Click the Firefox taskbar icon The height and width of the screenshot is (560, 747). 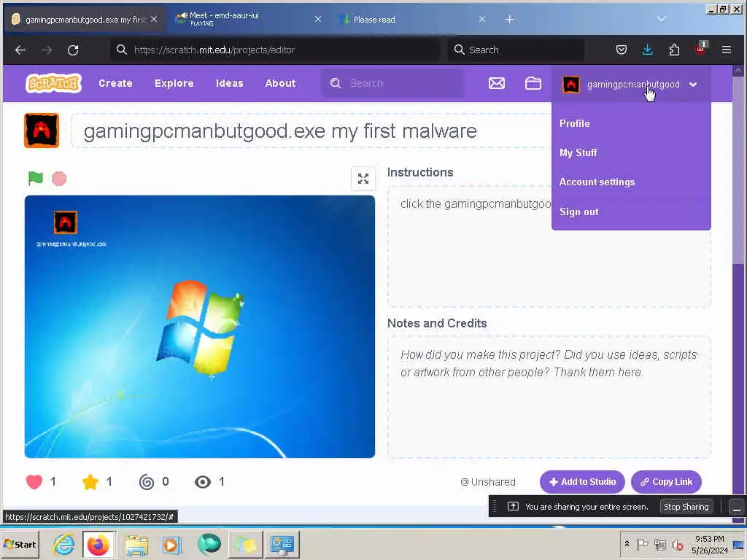click(x=98, y=544)
